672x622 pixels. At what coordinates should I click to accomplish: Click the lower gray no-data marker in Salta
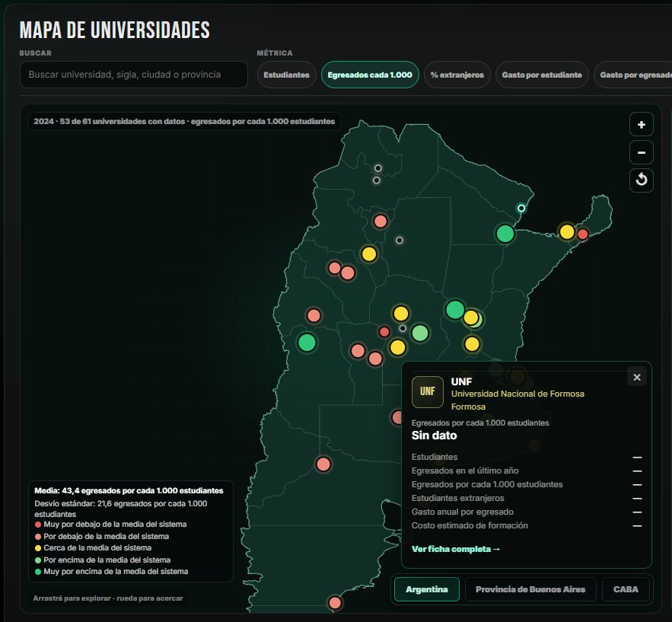coord(376,180)
